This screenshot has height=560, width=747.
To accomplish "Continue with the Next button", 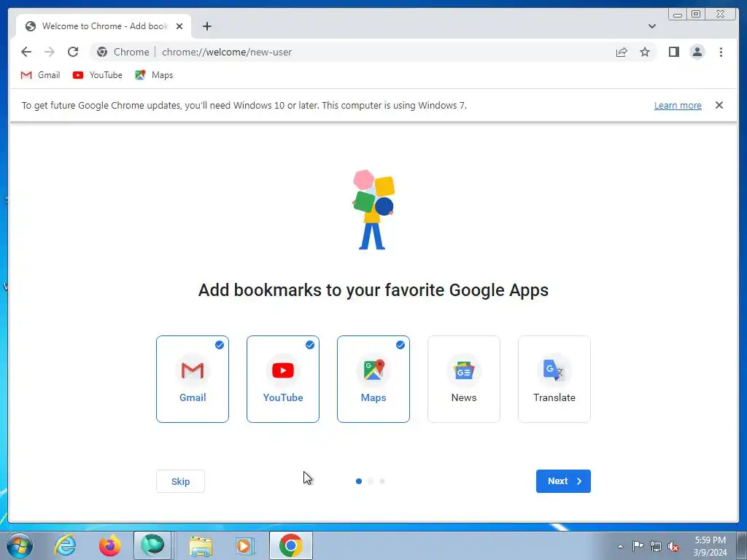I will (x=563, y=481).
